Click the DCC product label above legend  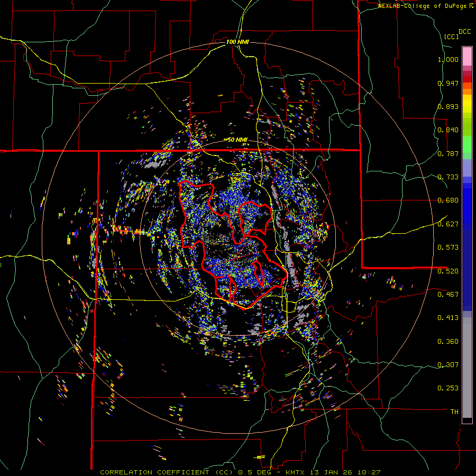tap(464, 32)
